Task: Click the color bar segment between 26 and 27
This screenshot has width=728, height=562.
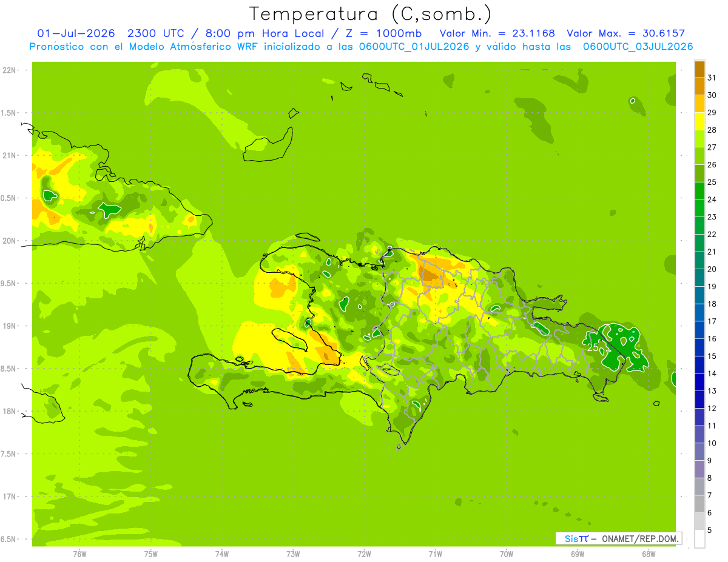Action: coord(699,156)
